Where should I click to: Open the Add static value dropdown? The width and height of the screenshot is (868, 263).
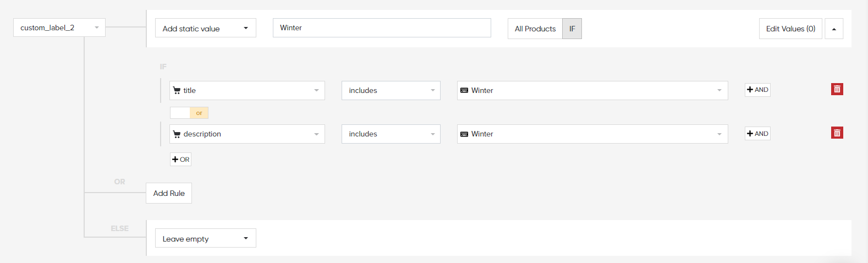(x=206, y=28)
